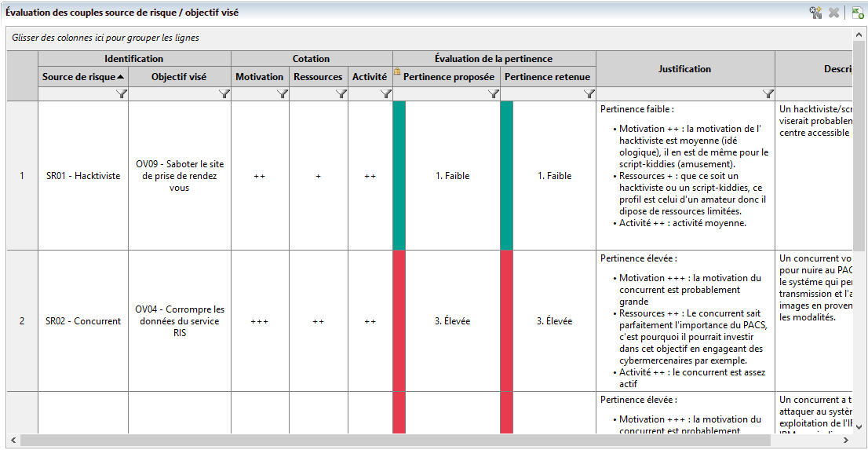The width and height of the screenshot is (868, 450).
Task: Open filter funnel for Activité column
Action: [x=386, y=94]
